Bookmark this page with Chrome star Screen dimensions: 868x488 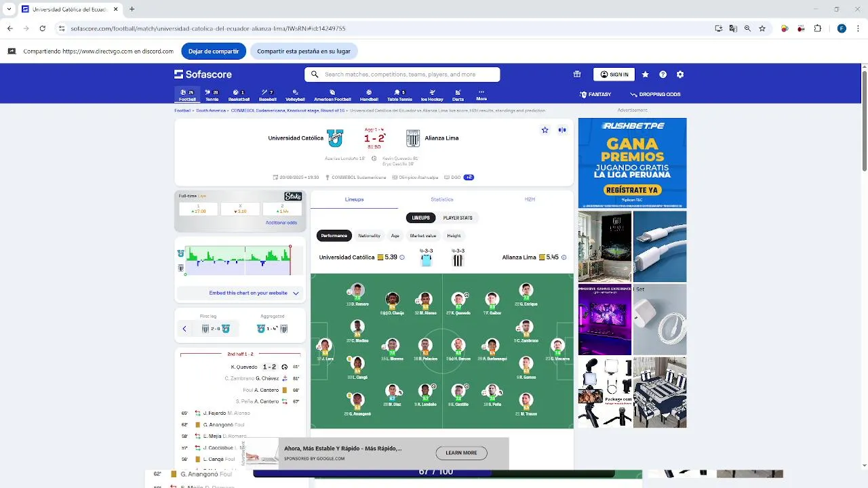tap(762, 28)
